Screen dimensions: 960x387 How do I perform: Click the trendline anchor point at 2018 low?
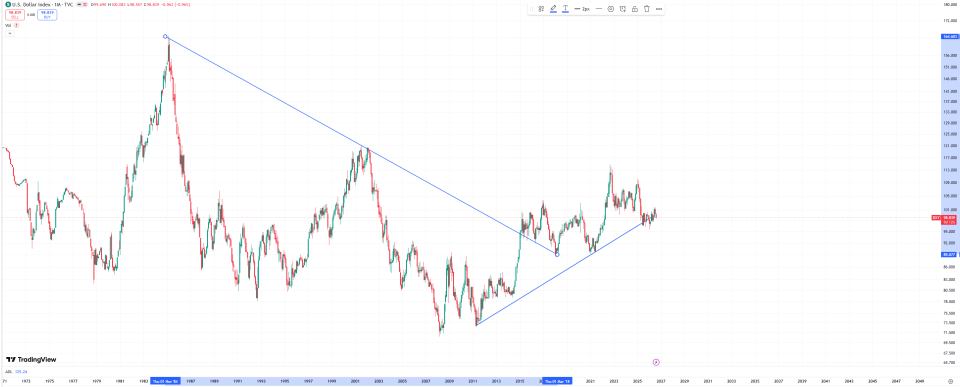click(557, 254)
